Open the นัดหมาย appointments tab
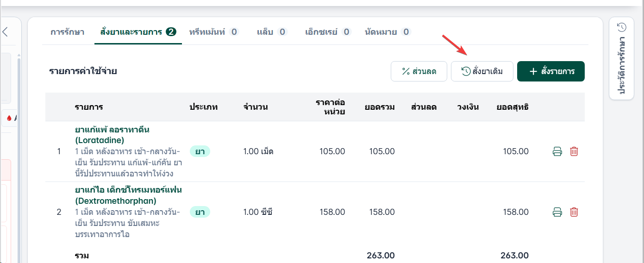This screenshot has height=263, width=644. [x=388, y=32]
